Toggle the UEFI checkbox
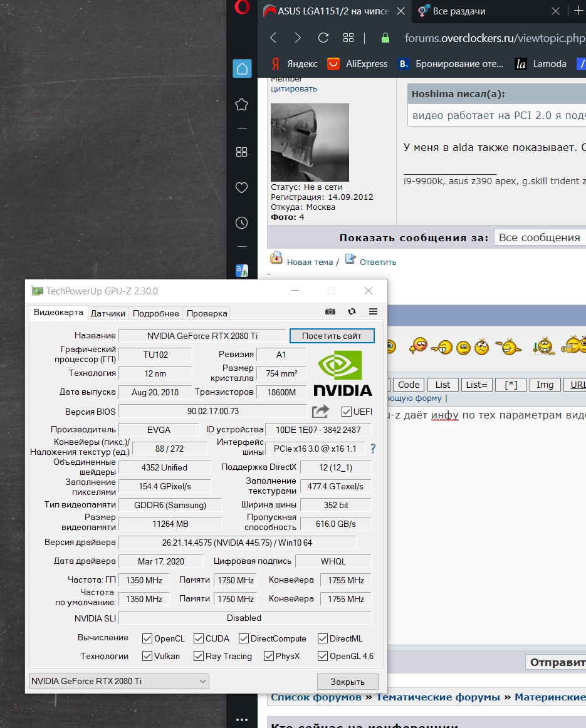The image size is (586, 728). pyautogui.click(x=346, y=412)
